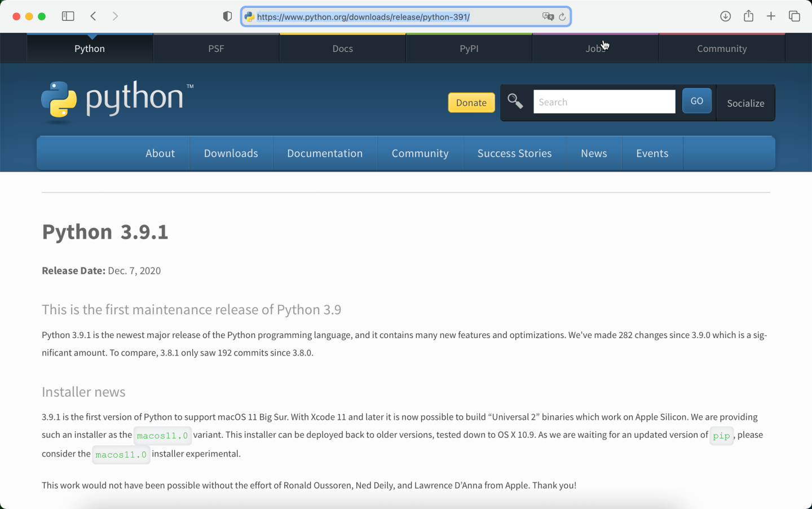Viewport: 812px width, 509px height.
Task: Open the Share icon in toolbar
Action: coord(748,16)
